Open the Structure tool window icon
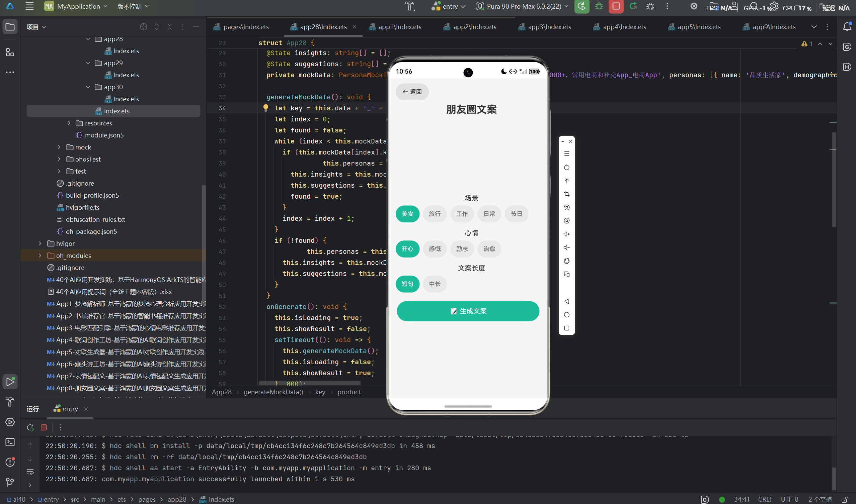 10,52
